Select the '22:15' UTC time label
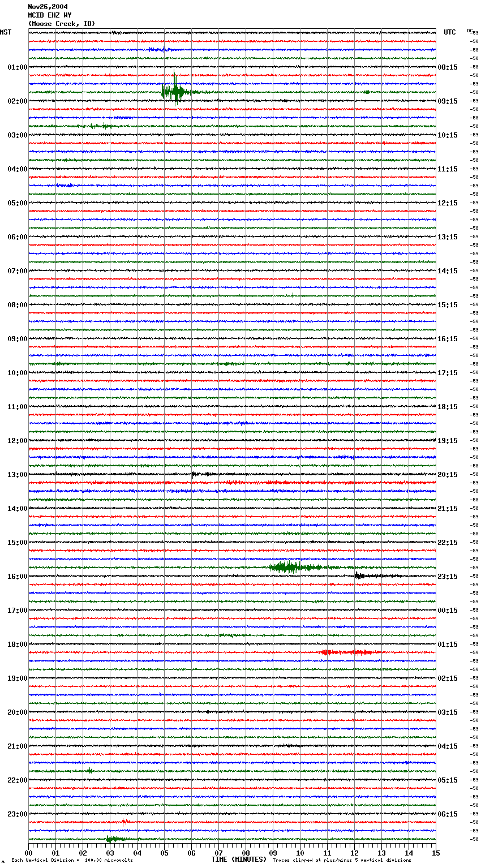The image size is (481, 868). pyautogui.click(x=448, y=543)
